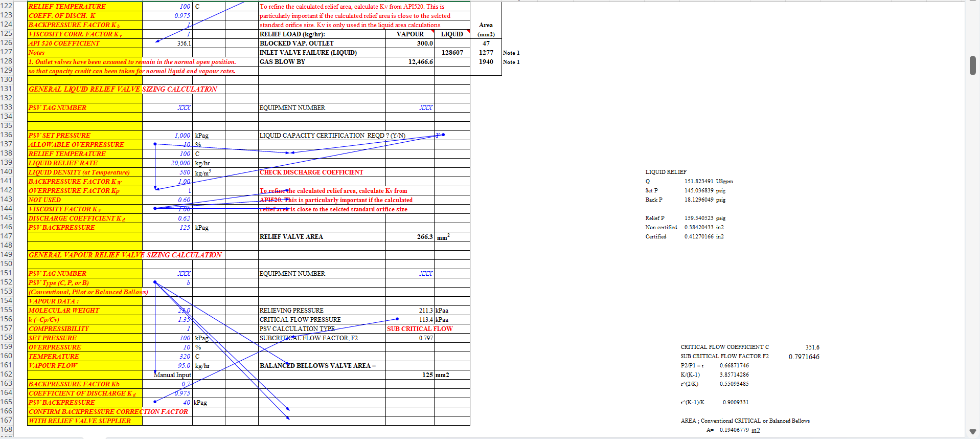This screenshot has width=980, height=439.
Task: Select BALANCED BELLOWS VALVE AREA = cell
Action: 322,366
